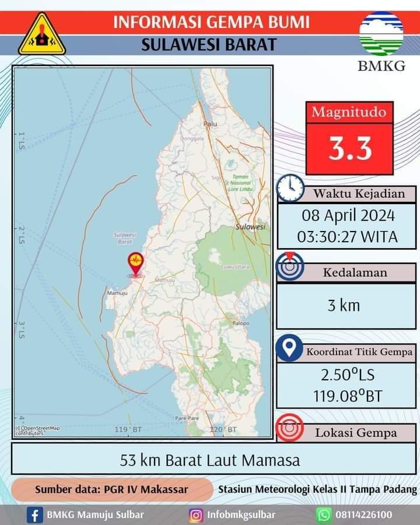Click the Sumber data: PGR IV Makassar label
This screenshot has width=420, height=525.
coord(111,489)
